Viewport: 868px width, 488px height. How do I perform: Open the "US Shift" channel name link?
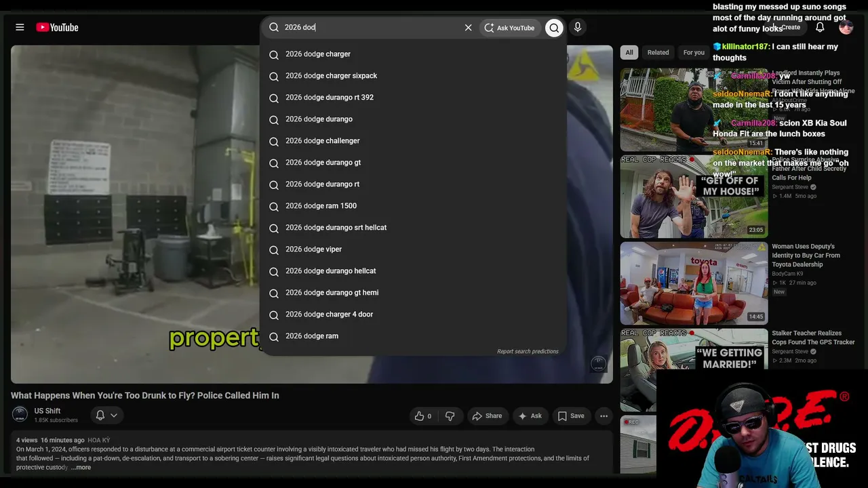click(47, 411)
